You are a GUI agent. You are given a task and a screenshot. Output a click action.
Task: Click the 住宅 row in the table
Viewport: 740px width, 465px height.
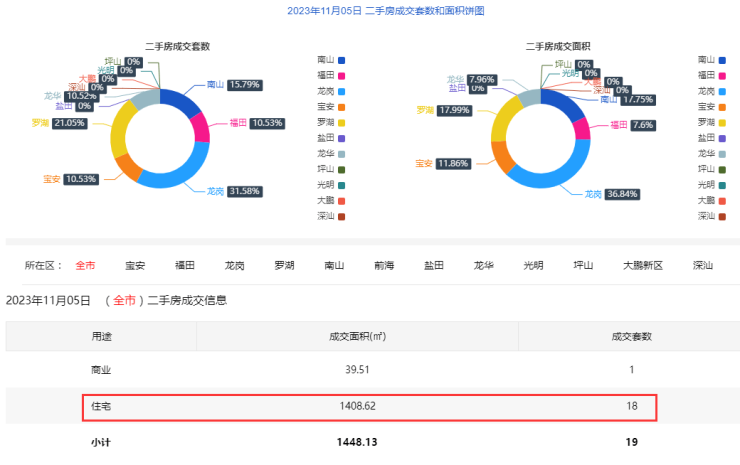coord(370,406)
